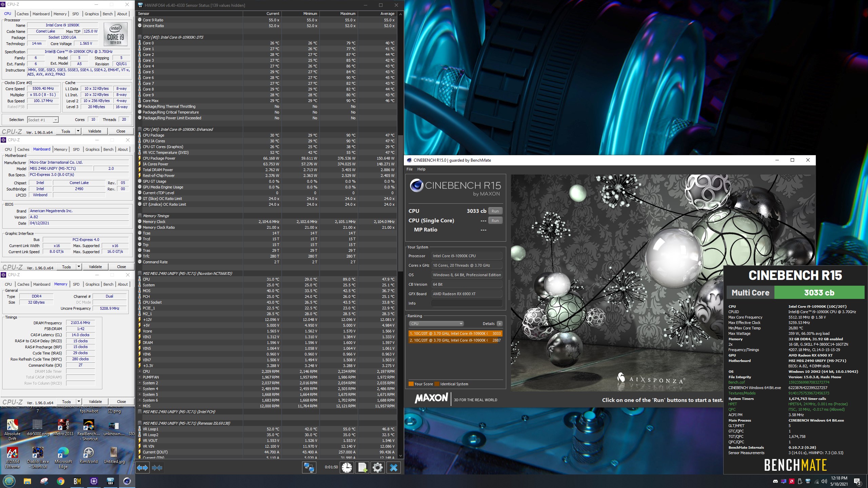The image size is (868, 488).
Task: Open Diablo II.exe desktop shortcut
Action: coord(38,457)
